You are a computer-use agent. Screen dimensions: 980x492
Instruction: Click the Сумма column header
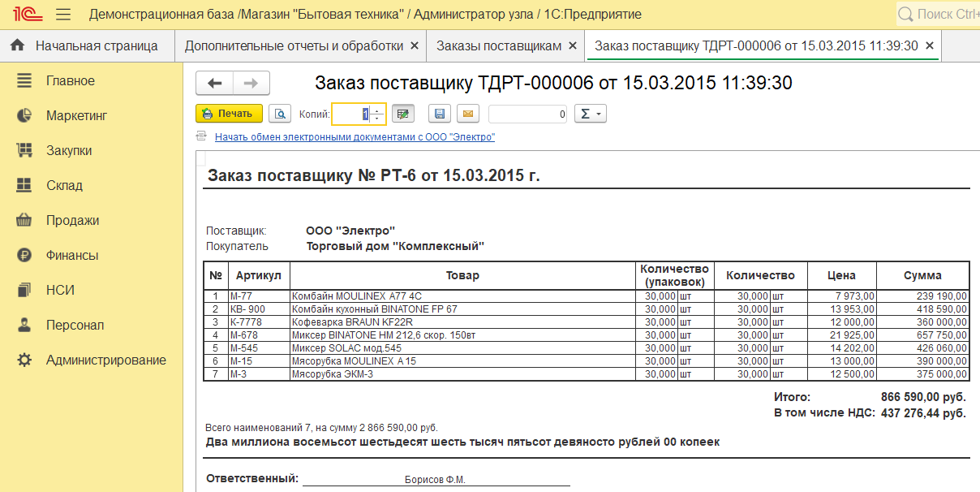pyautogui.click(x=922, y=275)
